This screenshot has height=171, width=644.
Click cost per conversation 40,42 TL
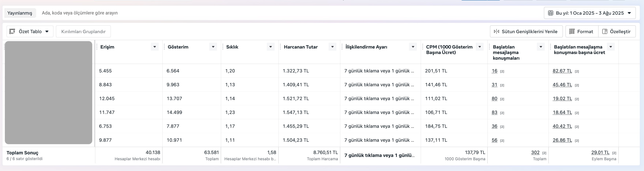point(562,126)
